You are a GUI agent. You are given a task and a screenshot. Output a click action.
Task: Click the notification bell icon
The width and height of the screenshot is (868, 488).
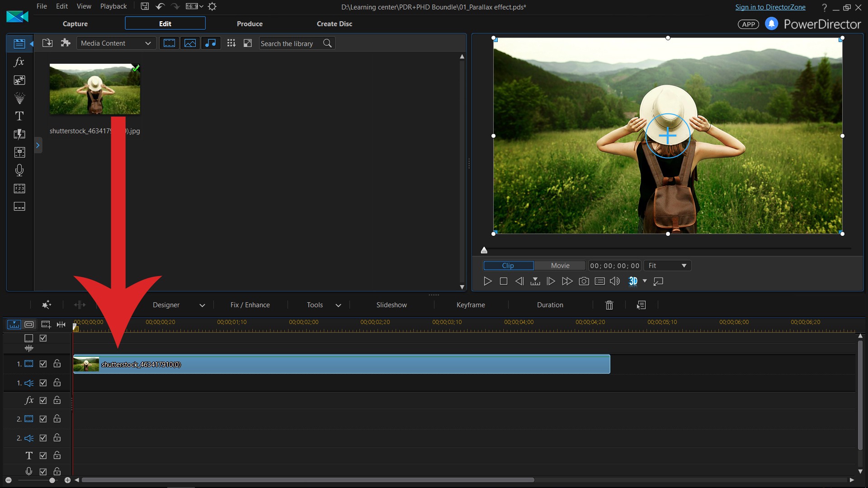pos(771,23)
